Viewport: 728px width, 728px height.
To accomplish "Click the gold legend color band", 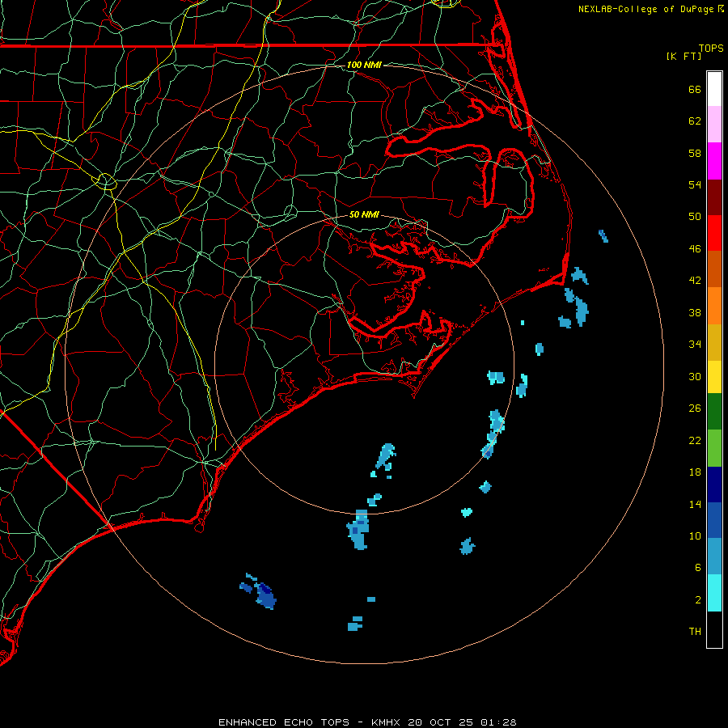I will coord(714,342).
